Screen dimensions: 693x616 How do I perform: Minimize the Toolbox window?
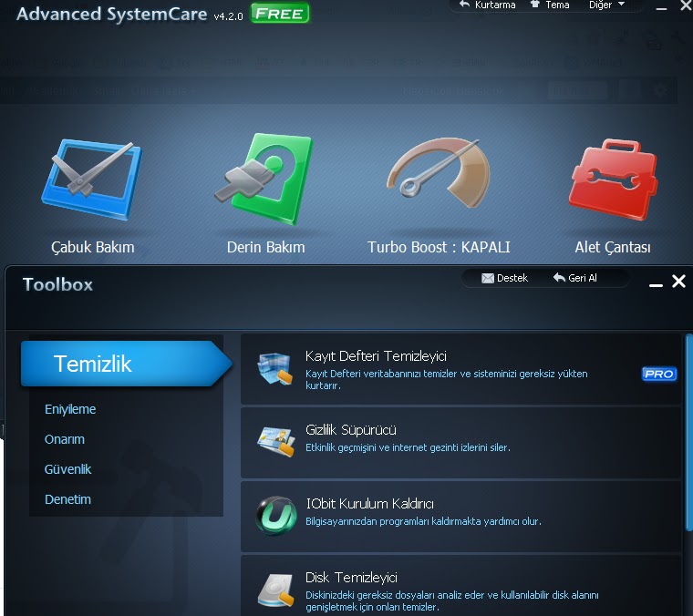(x=656, y=285)
